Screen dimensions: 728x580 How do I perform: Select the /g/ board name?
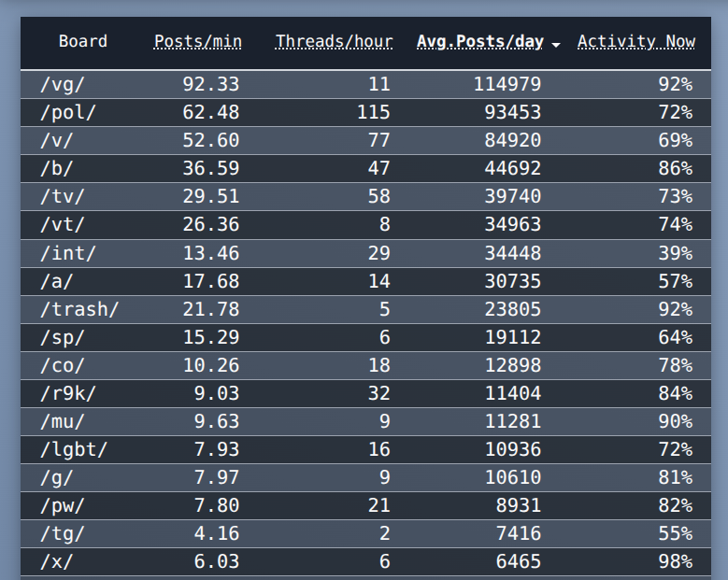[x=57, y=477]
